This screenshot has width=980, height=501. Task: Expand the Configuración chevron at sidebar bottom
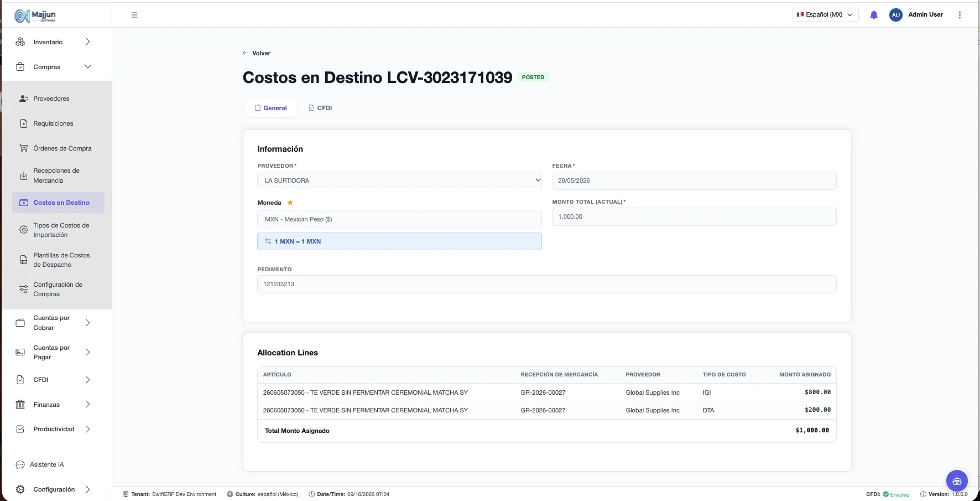pos(87,489)
